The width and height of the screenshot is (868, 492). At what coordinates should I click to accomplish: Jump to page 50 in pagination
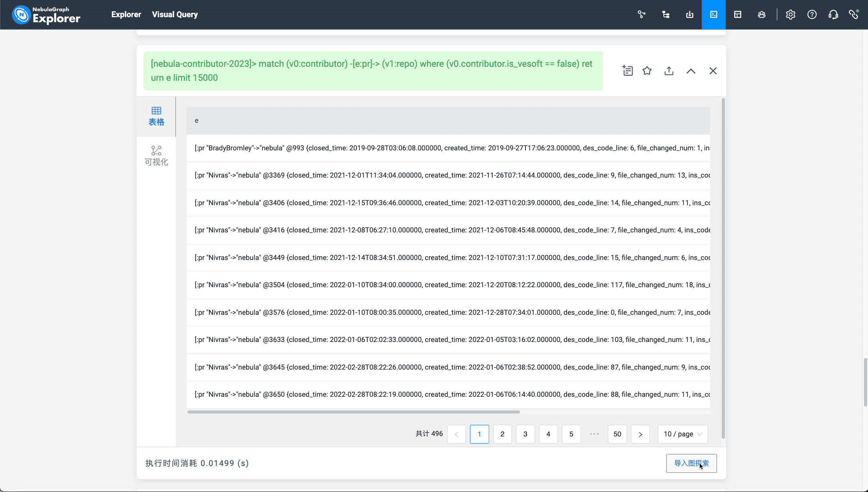[617, 434]
